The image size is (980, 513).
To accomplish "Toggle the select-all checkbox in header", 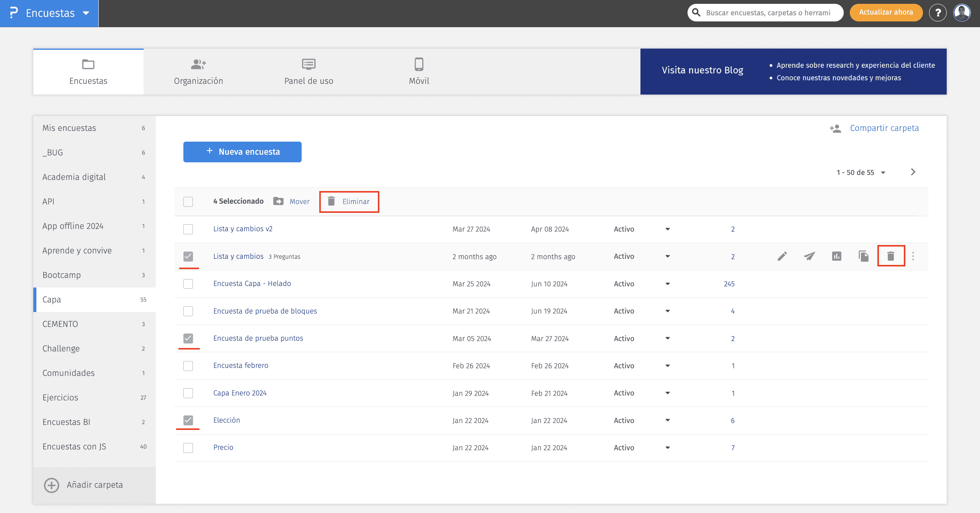I will pos(188,201).
